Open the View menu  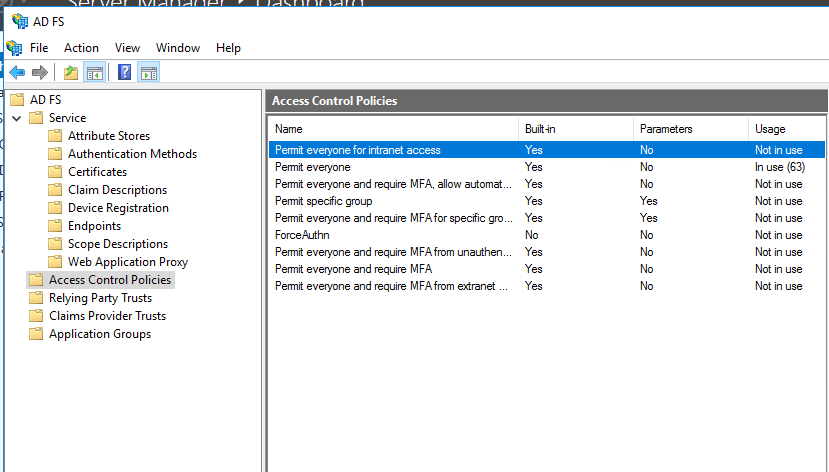(x=127, y=48)
